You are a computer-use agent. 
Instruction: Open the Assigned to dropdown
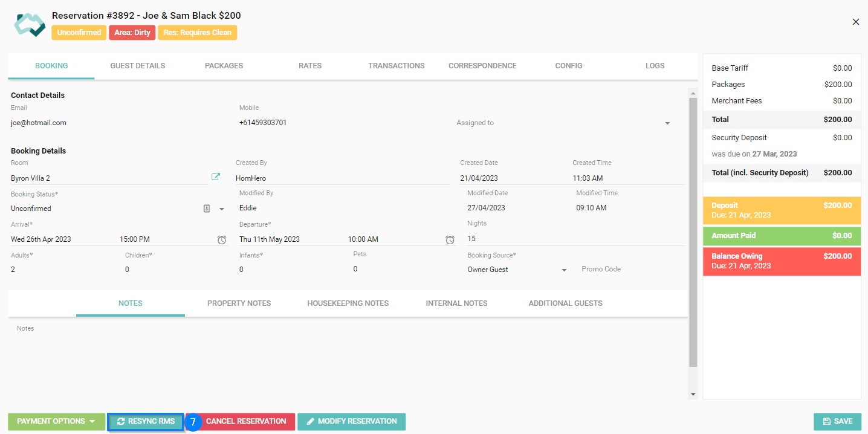(x=667, y=123)
